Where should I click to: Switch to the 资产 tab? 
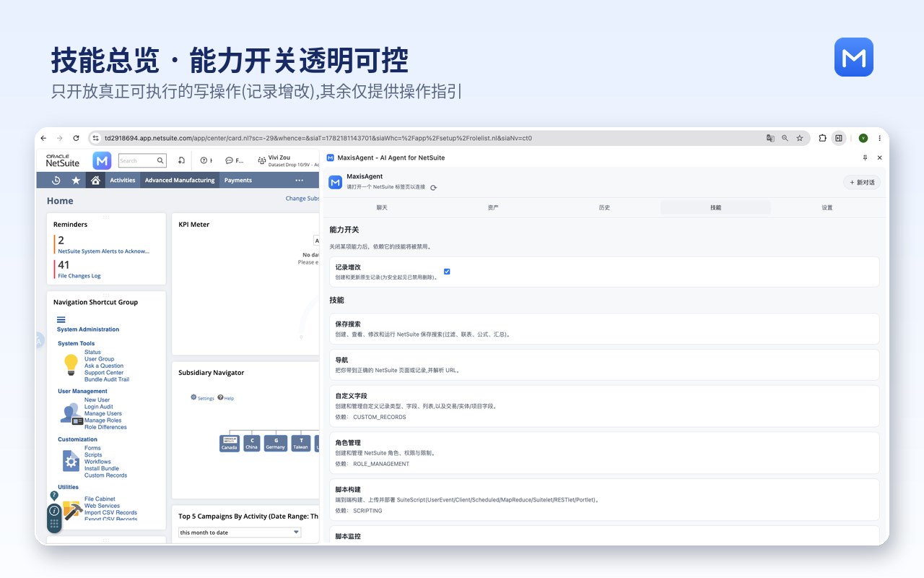[493, 207]
